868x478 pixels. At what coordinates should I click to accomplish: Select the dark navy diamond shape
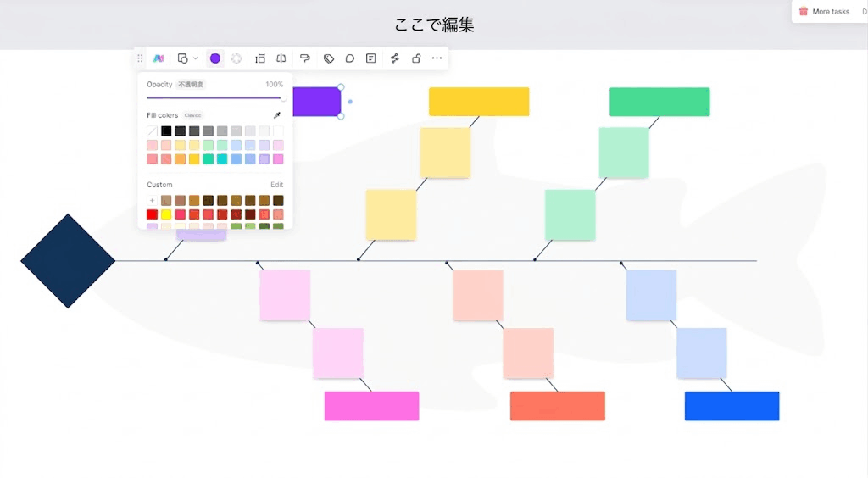coord(68,260)
